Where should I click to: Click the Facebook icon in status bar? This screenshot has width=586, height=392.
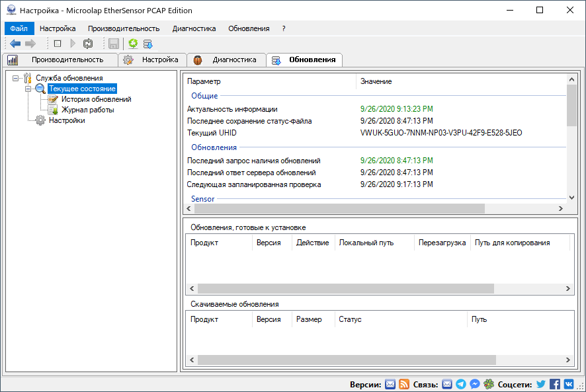click(x=554, y=383)
